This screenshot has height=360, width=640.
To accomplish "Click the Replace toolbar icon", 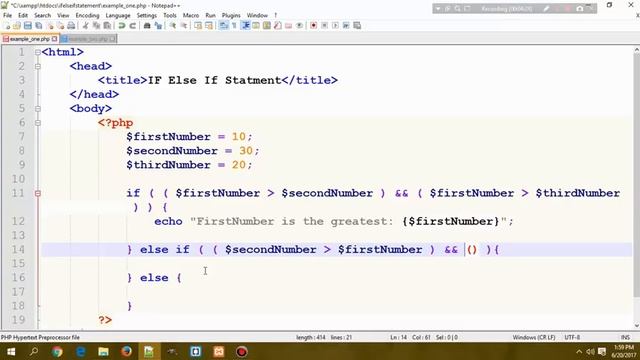I will (x=159, y=26).
